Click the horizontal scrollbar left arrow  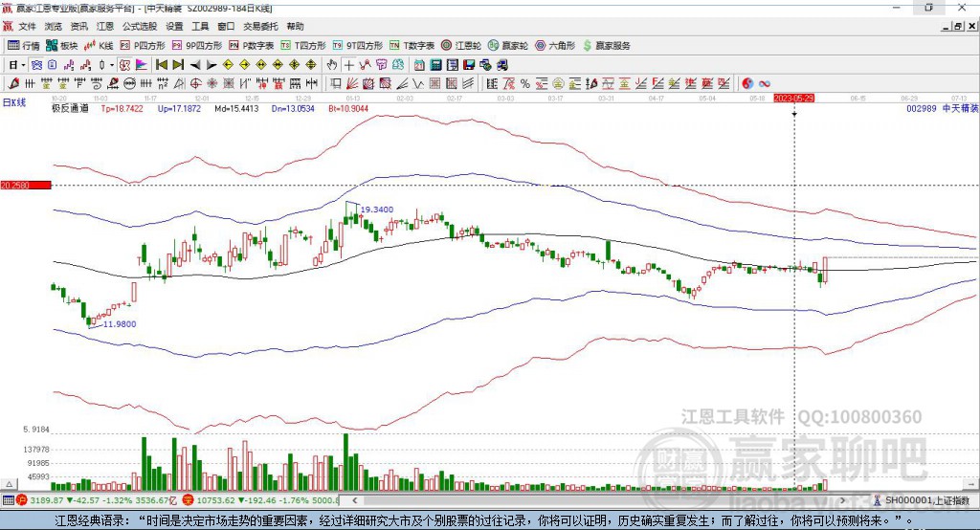point(354,500)
